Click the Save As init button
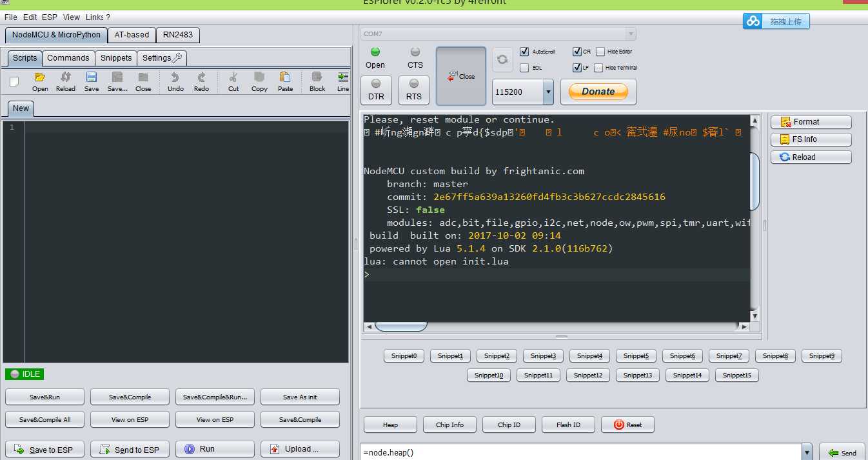Viewport: 868px width, 460px height. [x=300, y=397]
